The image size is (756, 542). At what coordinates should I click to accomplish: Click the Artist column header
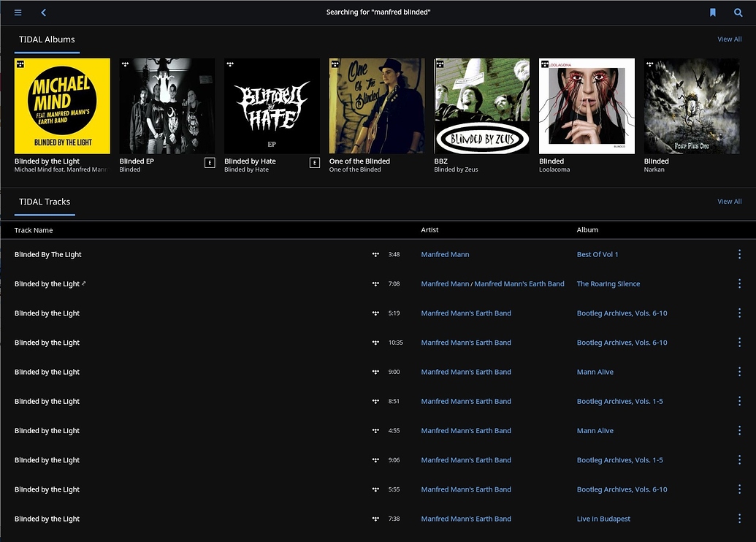point(429,230)
